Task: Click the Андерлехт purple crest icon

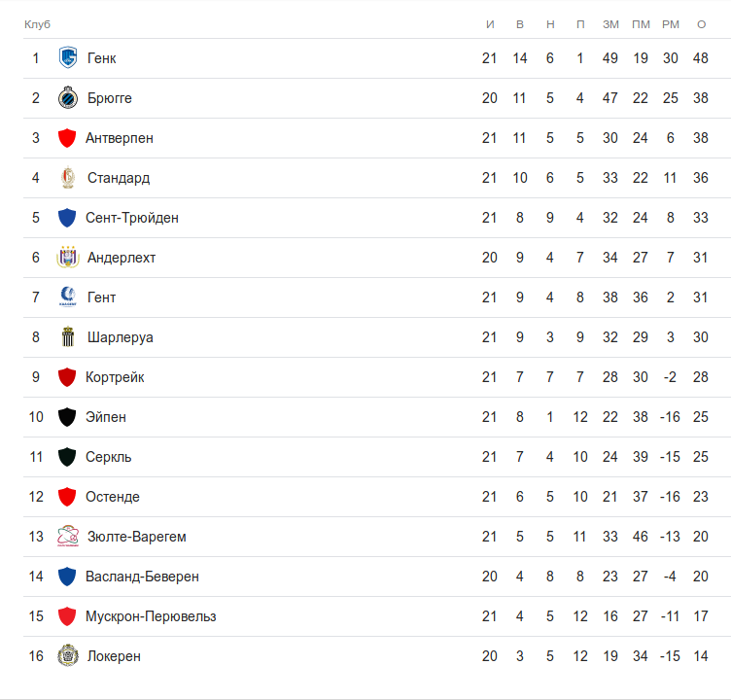Action: [x=67, y=258]
